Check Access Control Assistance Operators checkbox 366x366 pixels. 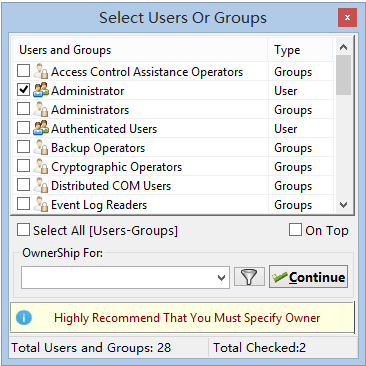(x=23, y=70)
